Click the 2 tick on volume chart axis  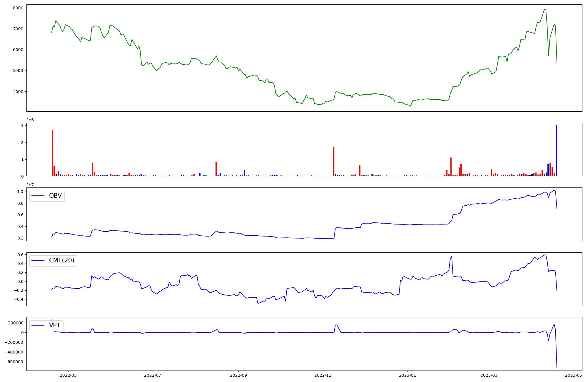tap(22, 143)
